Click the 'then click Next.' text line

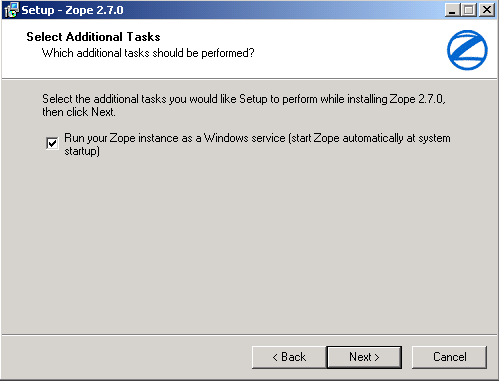click(79, 112)
